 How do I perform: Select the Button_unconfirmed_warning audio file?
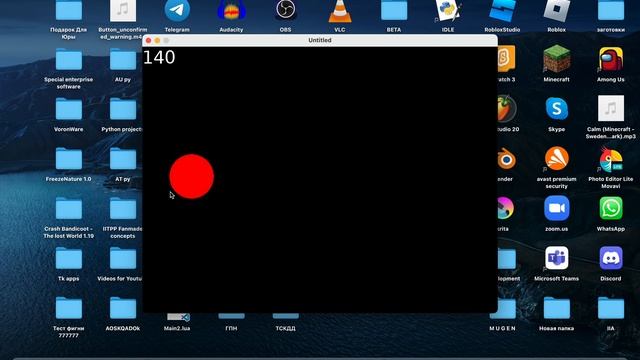coord(122,10)
